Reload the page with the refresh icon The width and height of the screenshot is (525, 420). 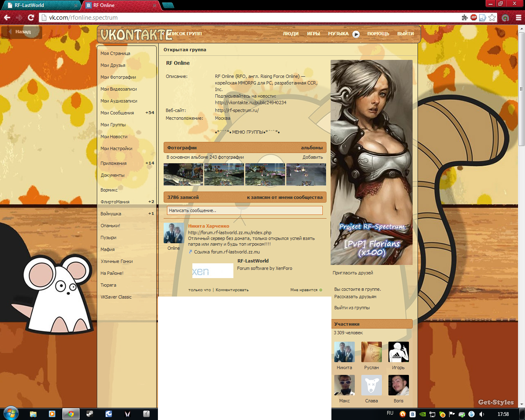31,18
